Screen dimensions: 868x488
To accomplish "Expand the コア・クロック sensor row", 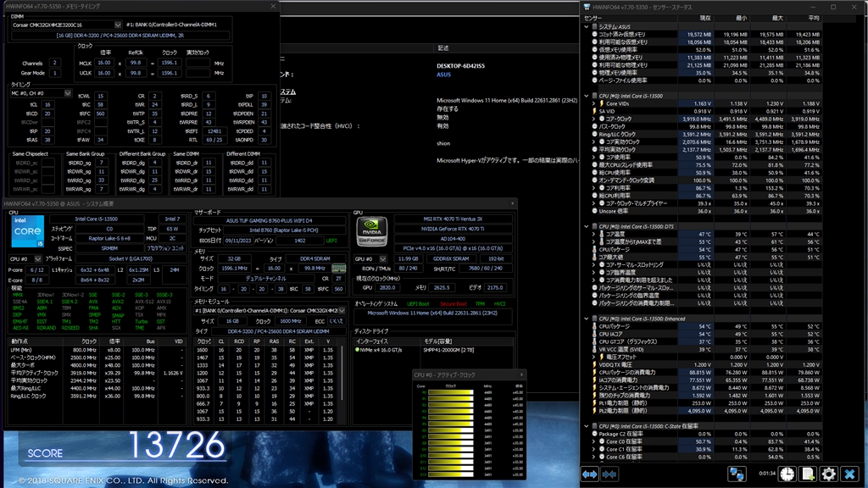I will [x=593, y=119].
